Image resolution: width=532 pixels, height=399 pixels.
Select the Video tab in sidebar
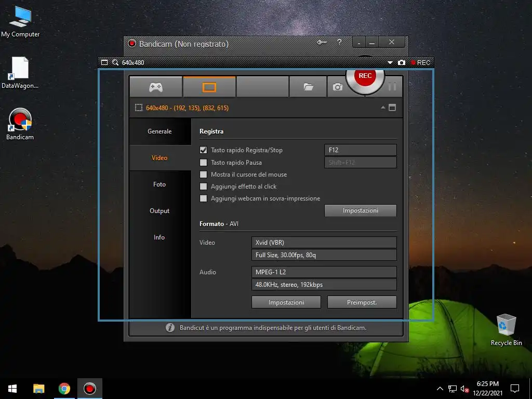[160, 158]
